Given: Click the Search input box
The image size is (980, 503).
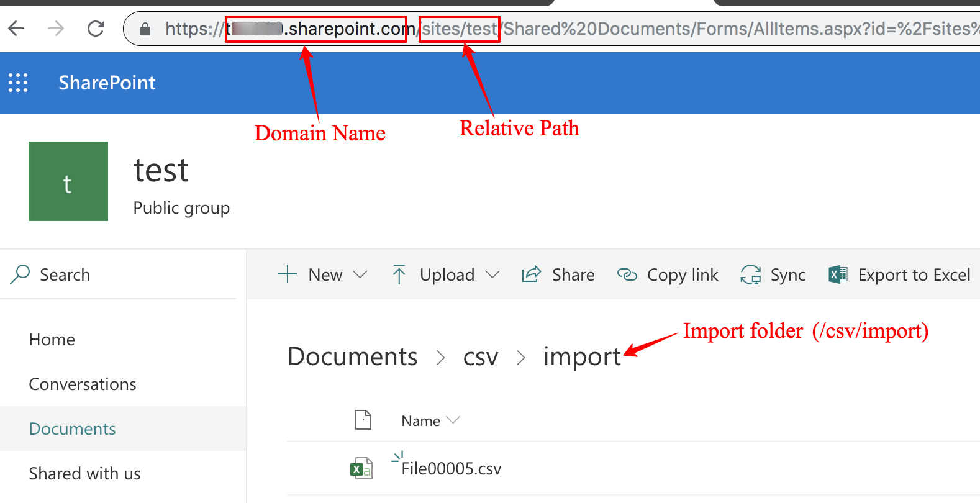Looking at the screenshot, I should tap(124, 274).
